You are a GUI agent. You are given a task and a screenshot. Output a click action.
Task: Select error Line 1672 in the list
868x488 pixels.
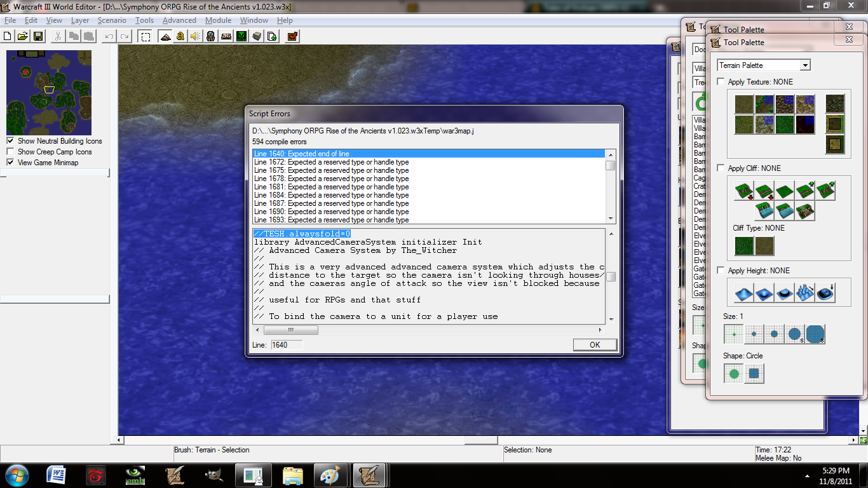click(x=428, y=162)
